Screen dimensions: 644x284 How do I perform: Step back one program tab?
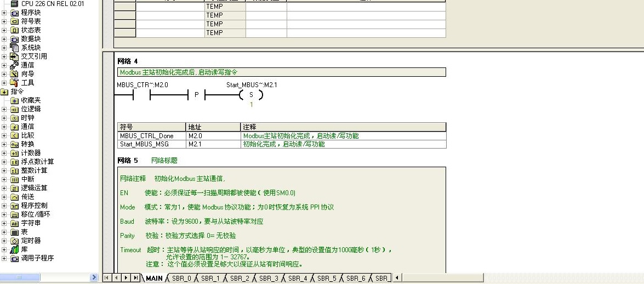coord(116,278)
